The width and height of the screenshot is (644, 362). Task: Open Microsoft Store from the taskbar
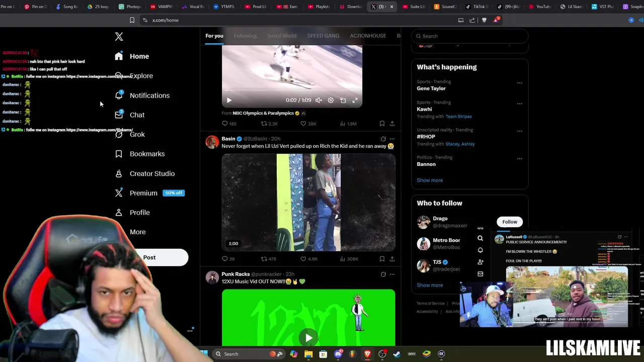[323, 354]
